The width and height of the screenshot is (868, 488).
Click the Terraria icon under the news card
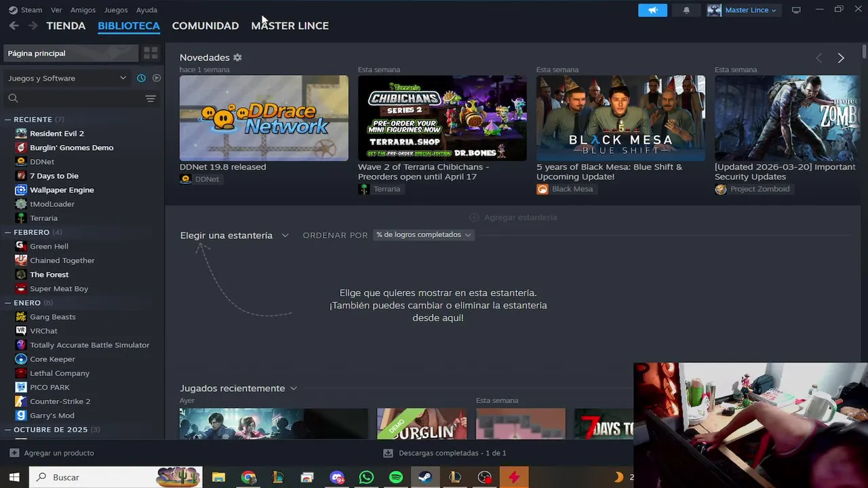click(363, 189)
